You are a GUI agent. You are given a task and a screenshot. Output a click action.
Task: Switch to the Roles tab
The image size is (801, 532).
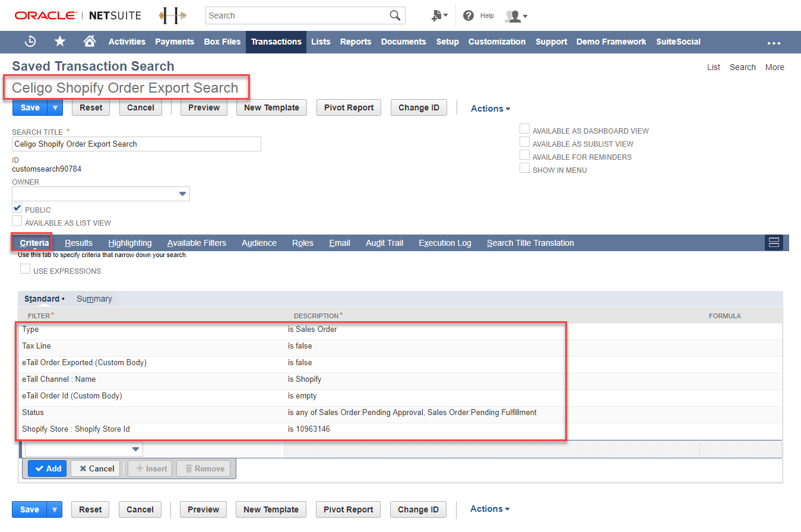click(x=303, y=243)
